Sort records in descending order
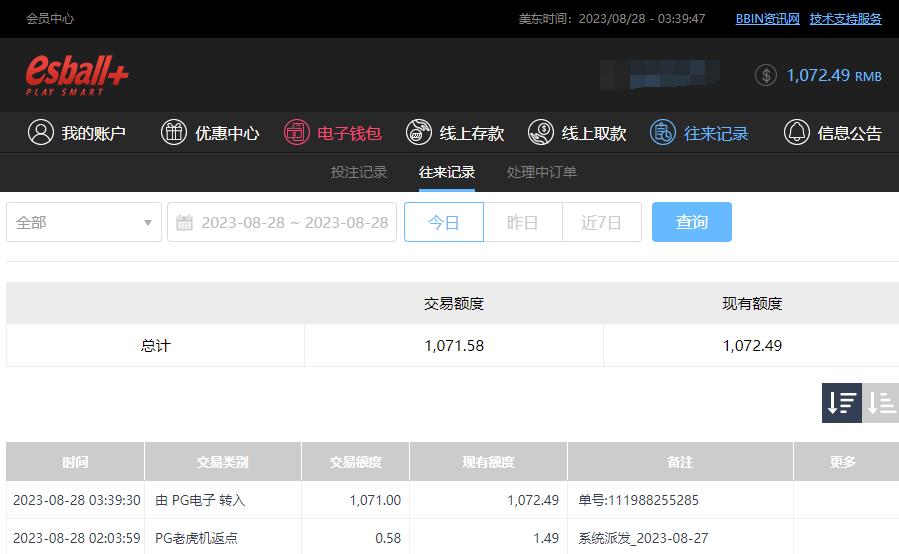The height and width of the screenshot is (554, 899). (842, 403)
